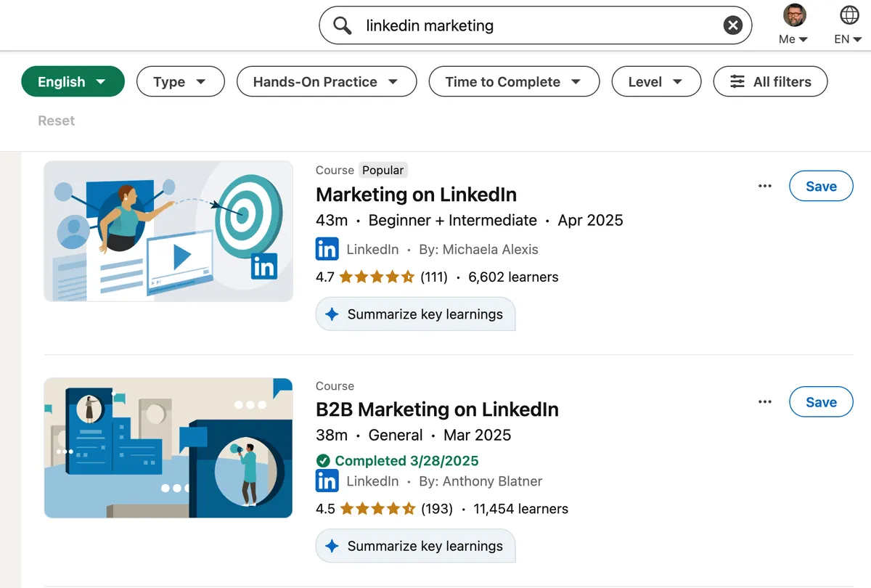Open more options for B2B Marketing course
Screen dimensions: 871x588
pyautogui.click(x=765, y=401)
